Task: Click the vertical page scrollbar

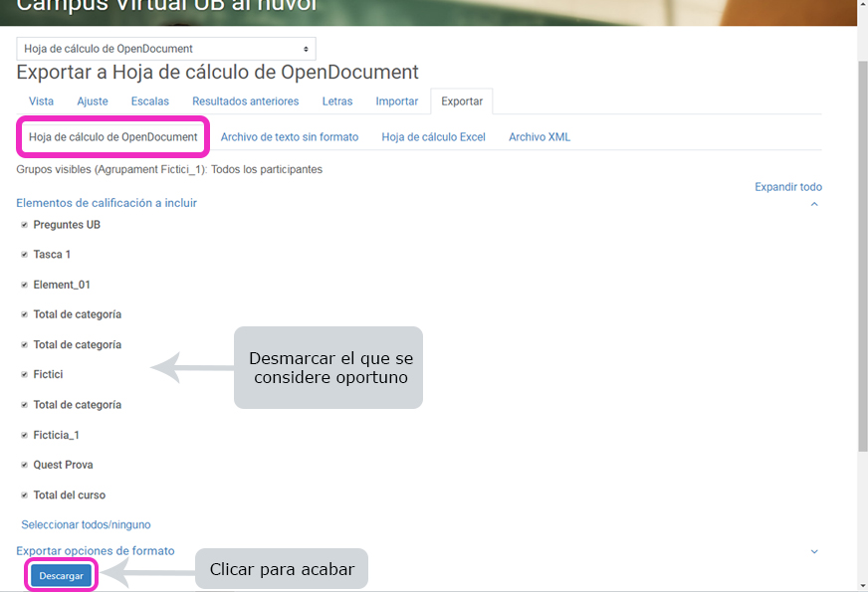Action: click(x=862, y=249)
